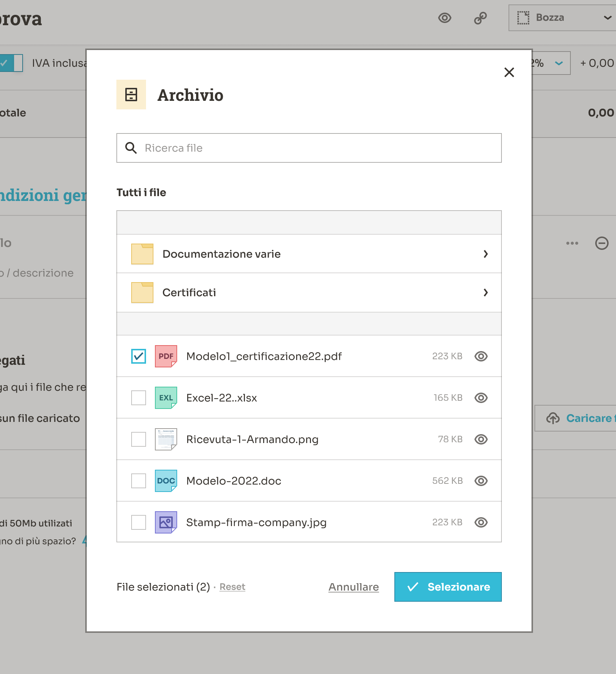Click the Annullare link
Image resolution: width=616 pixels, height=674 pixels.
354,587
